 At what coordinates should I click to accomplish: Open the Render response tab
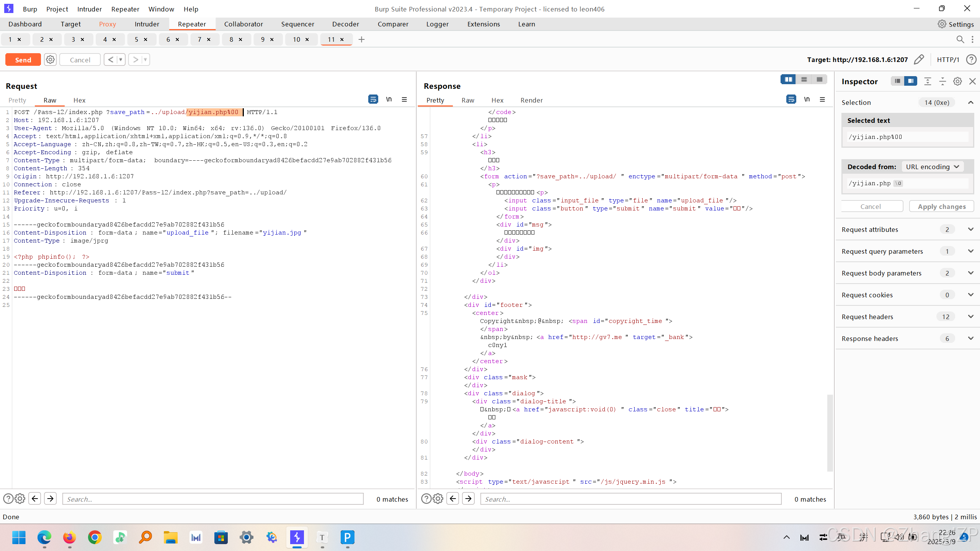point(531,100)
